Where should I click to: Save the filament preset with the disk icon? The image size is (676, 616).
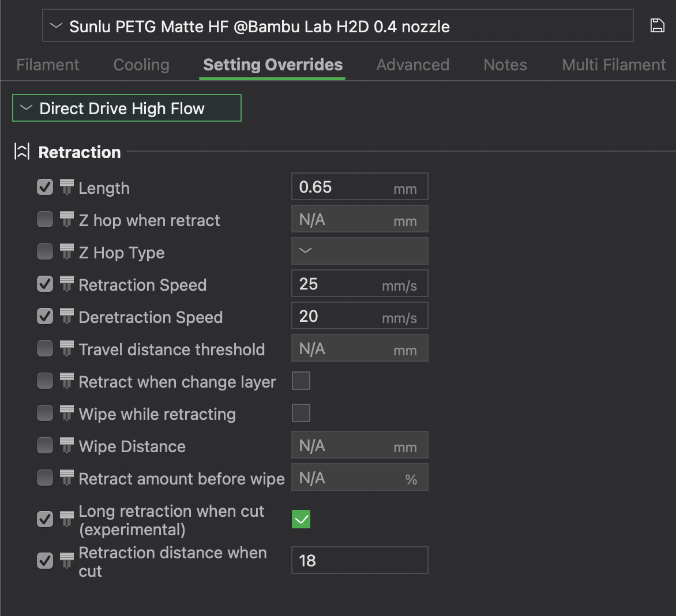coord(657,25)
